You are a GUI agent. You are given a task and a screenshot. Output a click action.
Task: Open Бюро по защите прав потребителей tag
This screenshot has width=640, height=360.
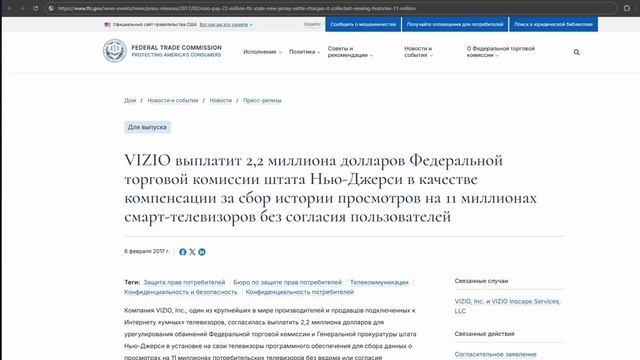287,282
